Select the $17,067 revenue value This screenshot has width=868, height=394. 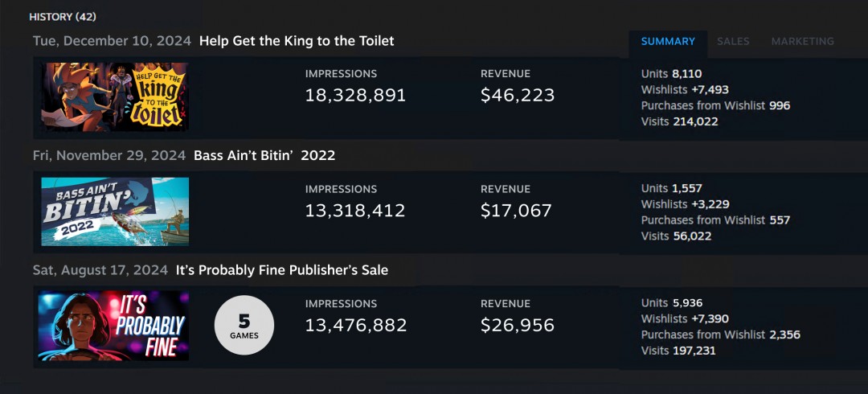point(516,211)
